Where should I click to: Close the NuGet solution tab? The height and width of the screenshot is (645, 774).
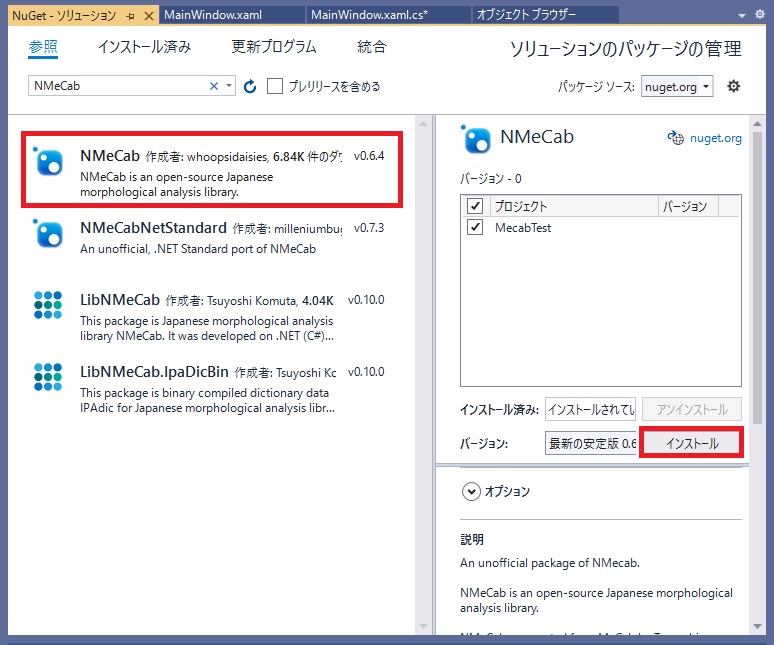click(148, 16)
